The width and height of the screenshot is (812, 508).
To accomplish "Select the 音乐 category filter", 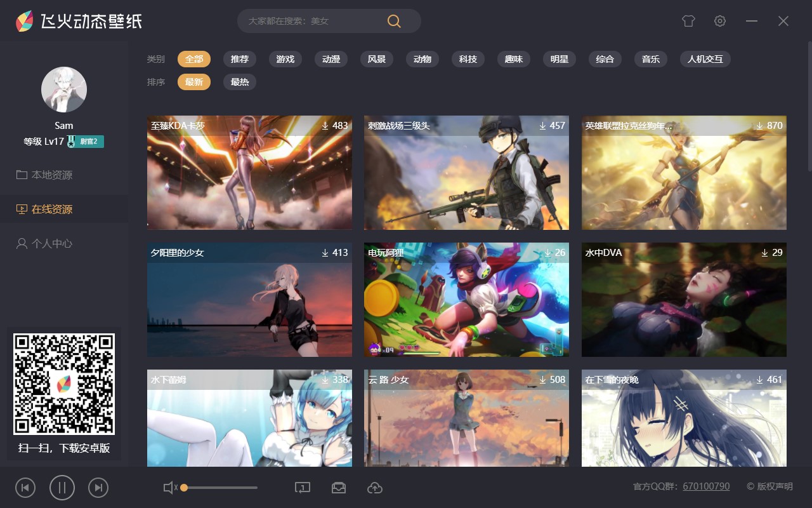I will tap(651, 59).
